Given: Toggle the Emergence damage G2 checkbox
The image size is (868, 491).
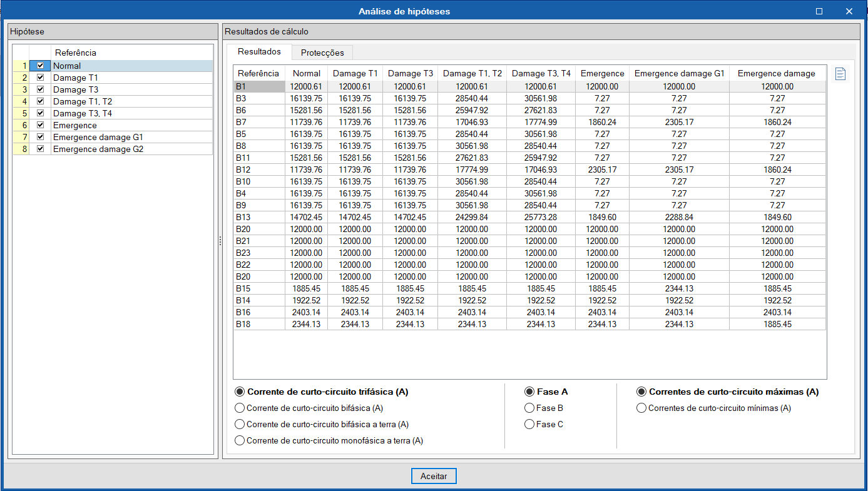Looking at the screenshot, I should tap(41, 149).
